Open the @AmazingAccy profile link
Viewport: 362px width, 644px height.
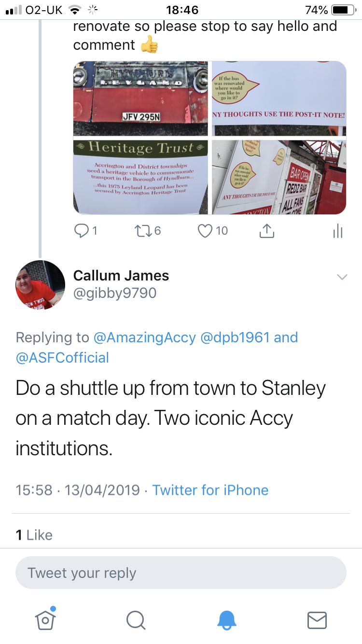(144, 337)
